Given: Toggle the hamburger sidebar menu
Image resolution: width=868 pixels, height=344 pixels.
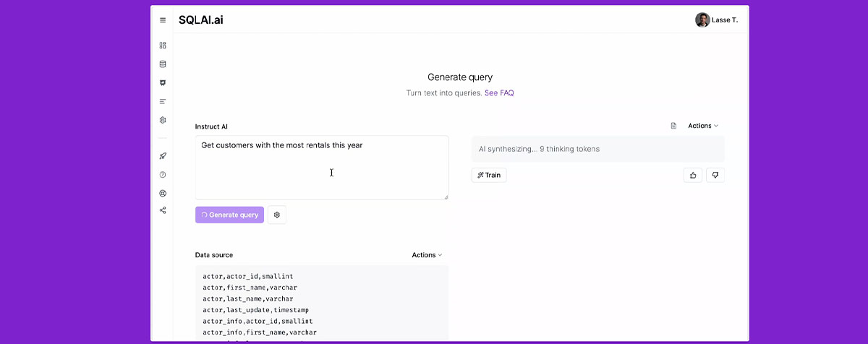Looking at the screenshot, I should [163, 20].
